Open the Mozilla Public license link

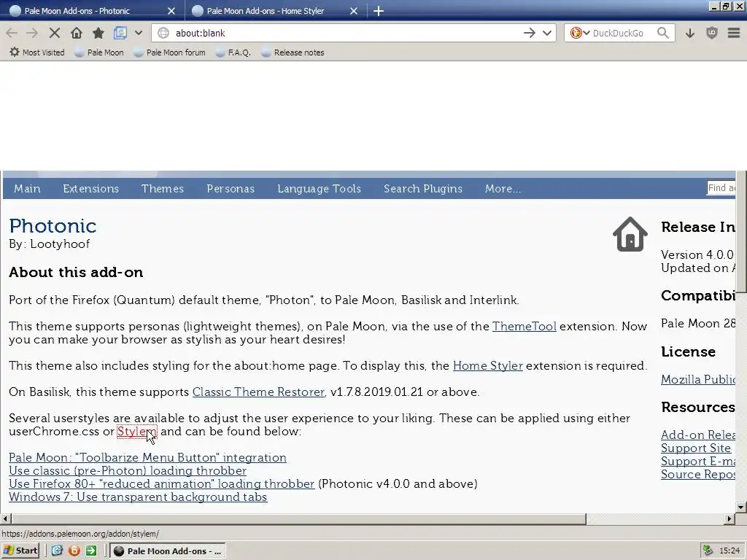pyautogui.click(x=698, y=379)
